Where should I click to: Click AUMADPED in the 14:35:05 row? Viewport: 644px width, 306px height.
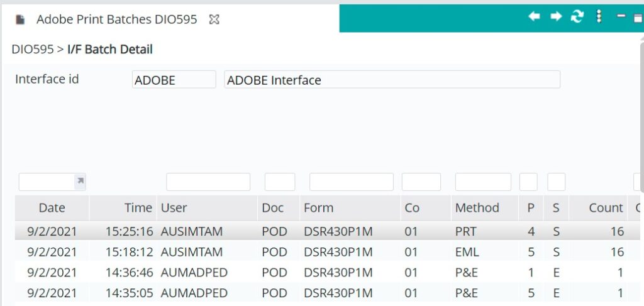pos(194,293)
